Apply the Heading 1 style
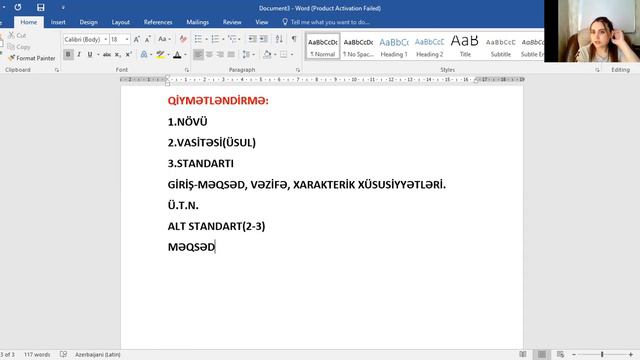The height and width of the screenshot is (360, 640). point(393,47)
